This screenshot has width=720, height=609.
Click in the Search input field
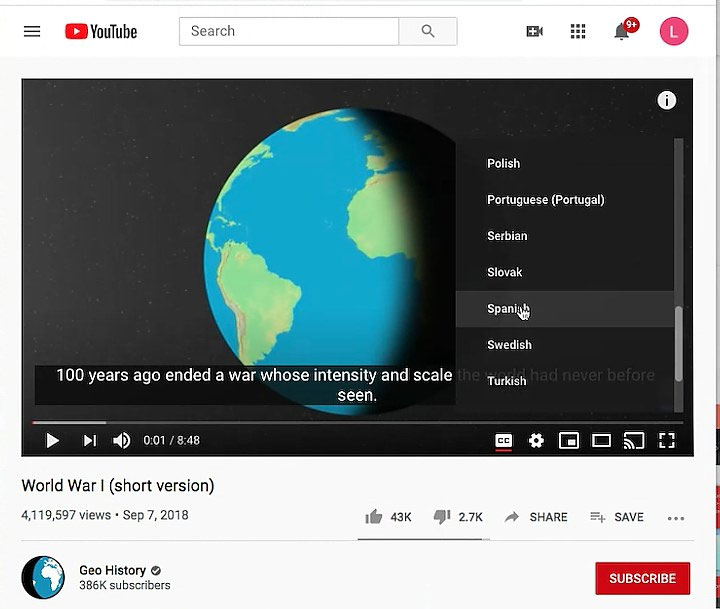coord(289,31)
